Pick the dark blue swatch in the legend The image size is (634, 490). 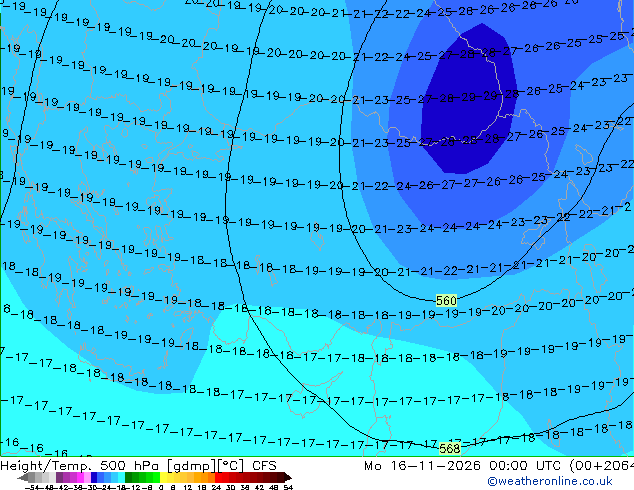(x=94, y=477)
